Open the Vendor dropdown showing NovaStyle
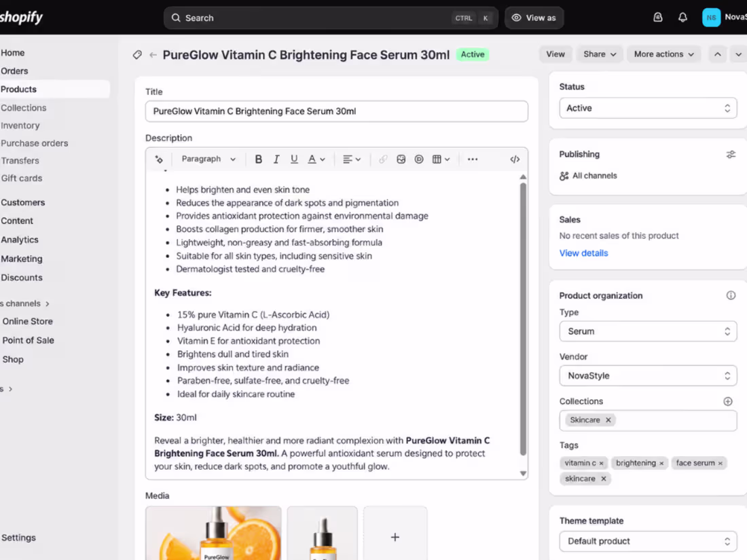Image resolution: width=747 pixels, height=560 pixels. click(648, 376)
